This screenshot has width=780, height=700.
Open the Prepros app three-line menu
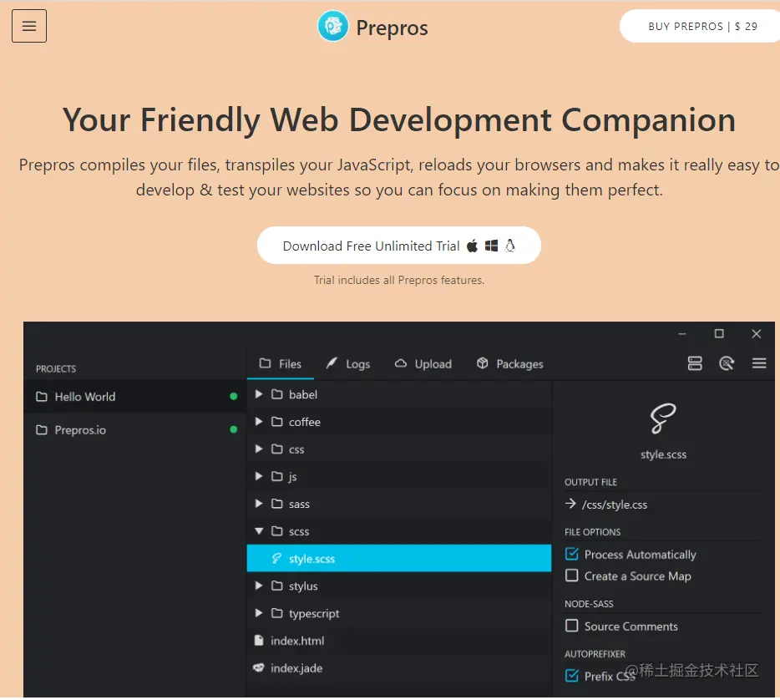[x=759, y=363]
